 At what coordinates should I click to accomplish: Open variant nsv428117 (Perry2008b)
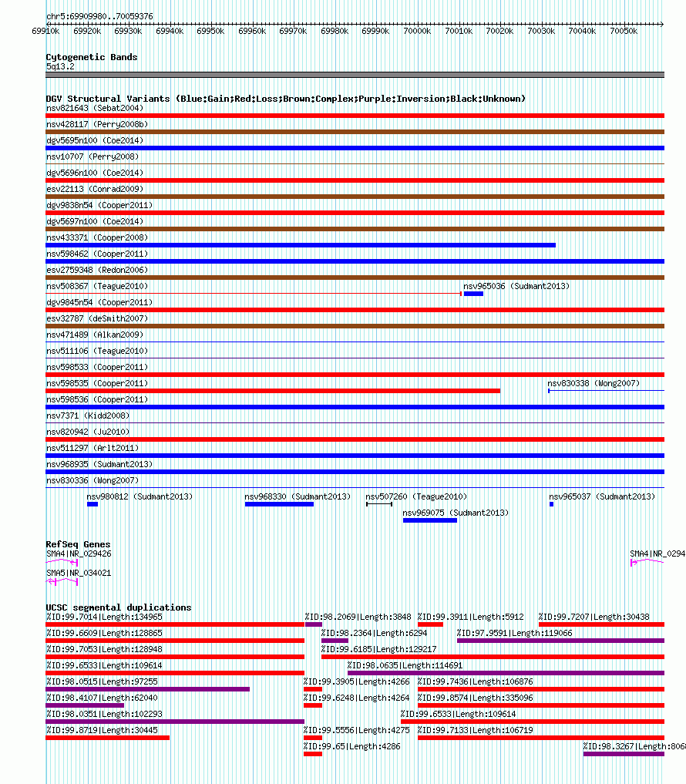pyautogui.click(x=97, y=124)
